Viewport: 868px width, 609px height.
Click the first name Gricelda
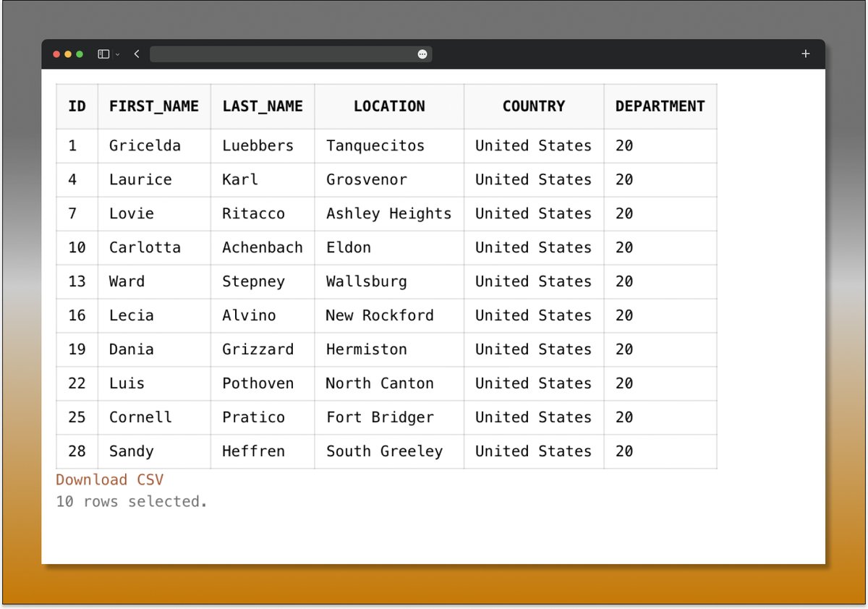pyautogui.click(x=145, y=145)
